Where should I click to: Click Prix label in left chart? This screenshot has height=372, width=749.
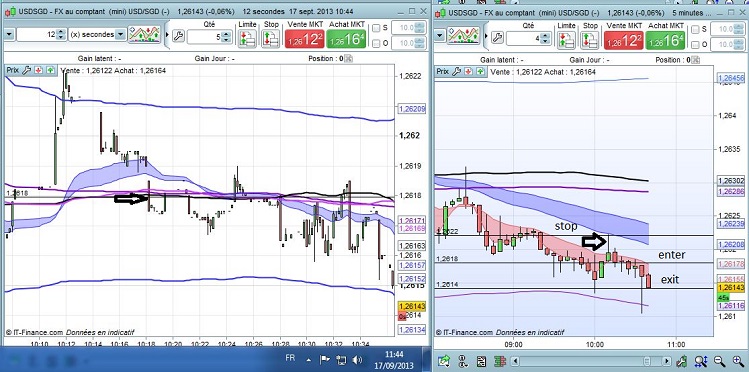pos(12,70)
